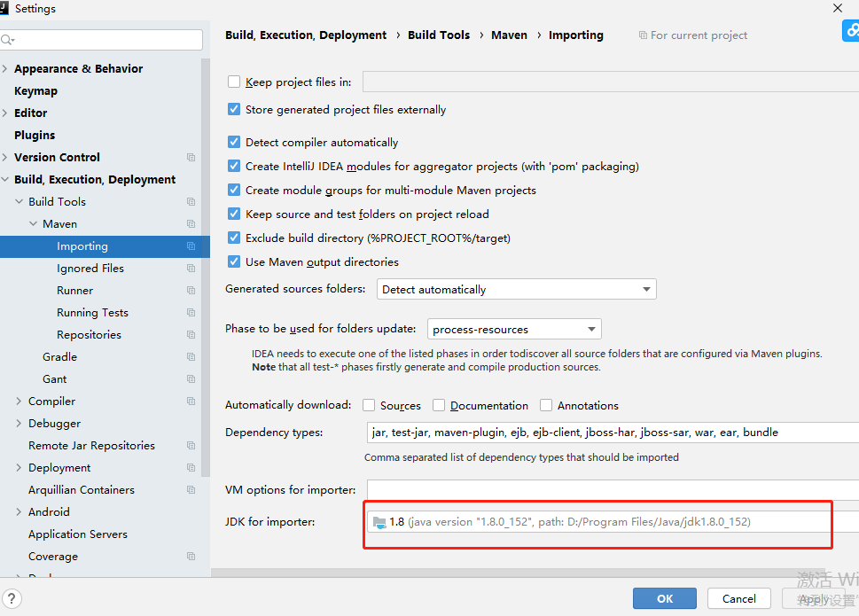Screen dimensions: 859x616
Task: Open the JDK for importer combo box
Action: point(613,522)
